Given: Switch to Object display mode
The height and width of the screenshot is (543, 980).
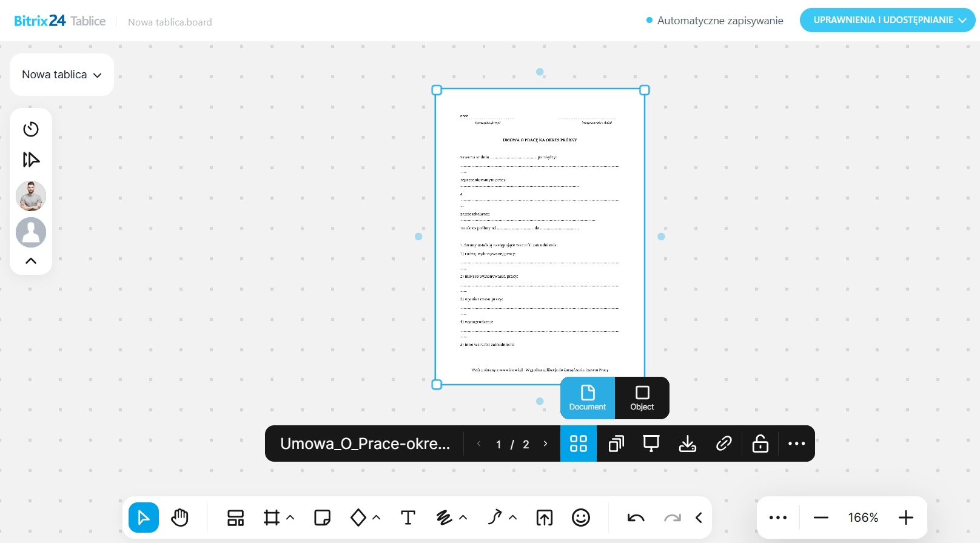Looking at the screenshot, I should (x=642, y=398).
